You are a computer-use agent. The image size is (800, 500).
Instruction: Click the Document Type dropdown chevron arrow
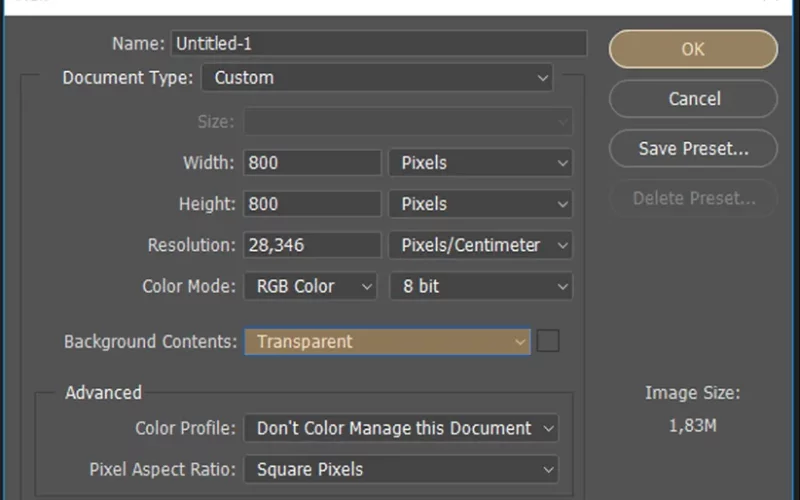pyautogui.click(x=542, y=78)
